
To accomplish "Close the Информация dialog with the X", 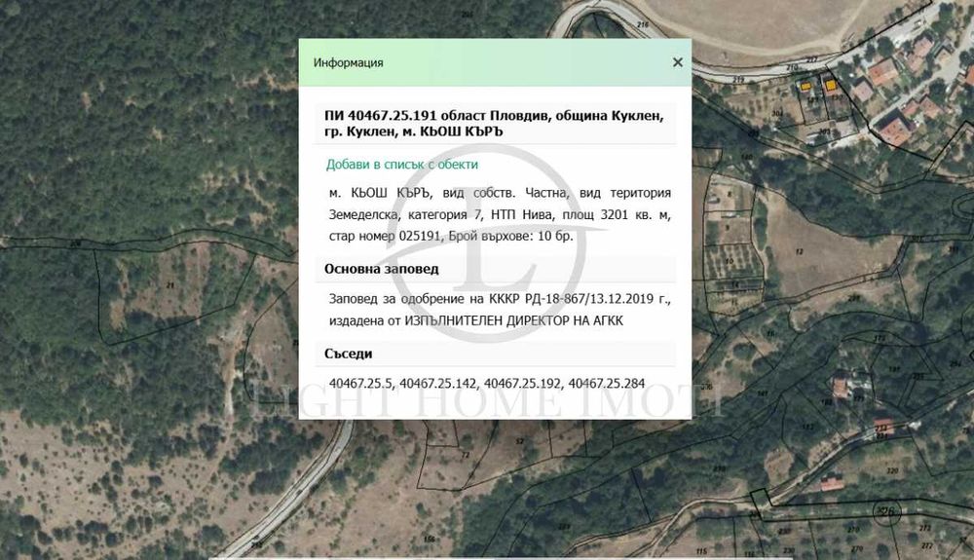I will click(x=678, y=62).
